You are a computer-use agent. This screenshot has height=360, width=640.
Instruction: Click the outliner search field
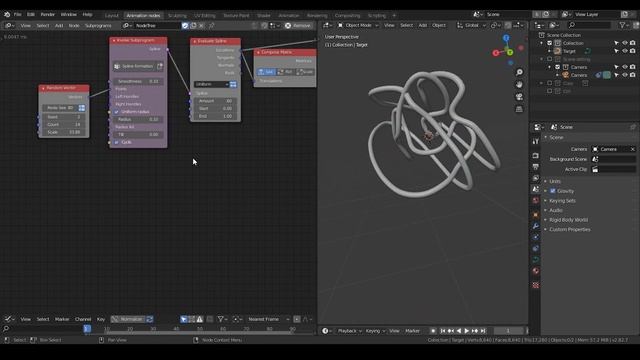(590, 25)
